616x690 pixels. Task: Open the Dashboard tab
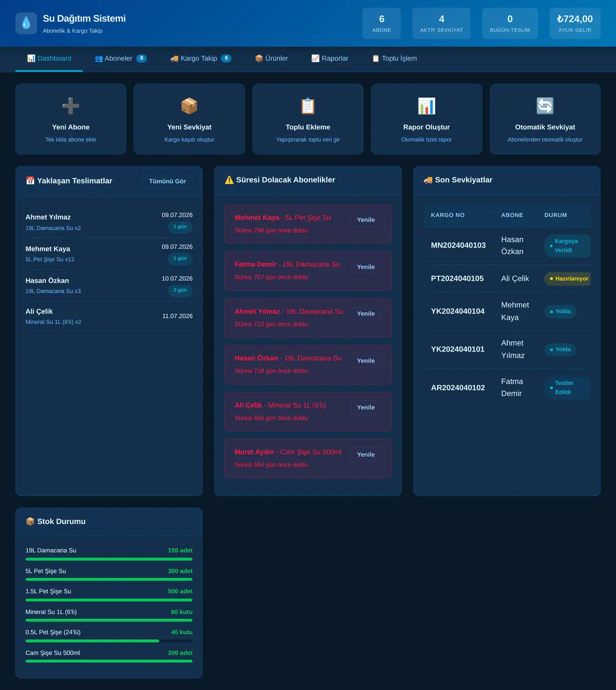click(49, 59)
